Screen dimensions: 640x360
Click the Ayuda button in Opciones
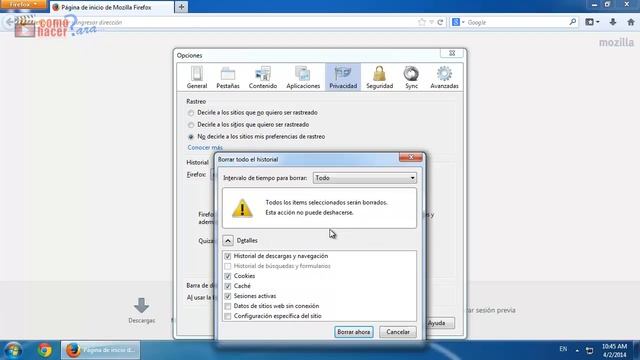point(439,323)
